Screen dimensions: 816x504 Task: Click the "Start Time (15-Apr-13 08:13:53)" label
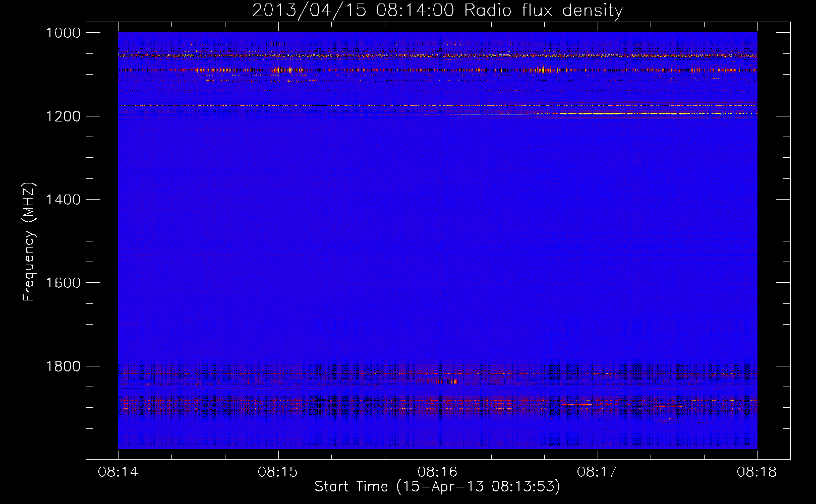tap(437, 487)
